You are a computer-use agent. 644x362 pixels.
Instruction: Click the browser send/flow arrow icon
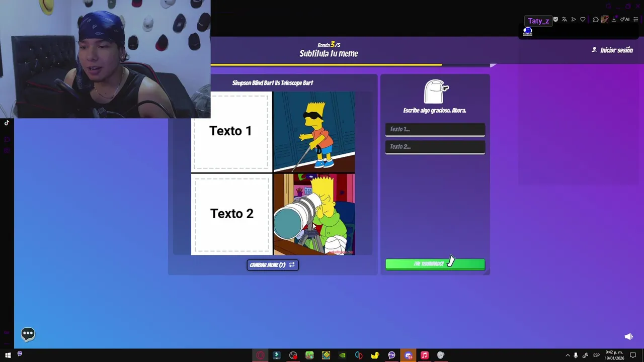(x=574, y=20)
